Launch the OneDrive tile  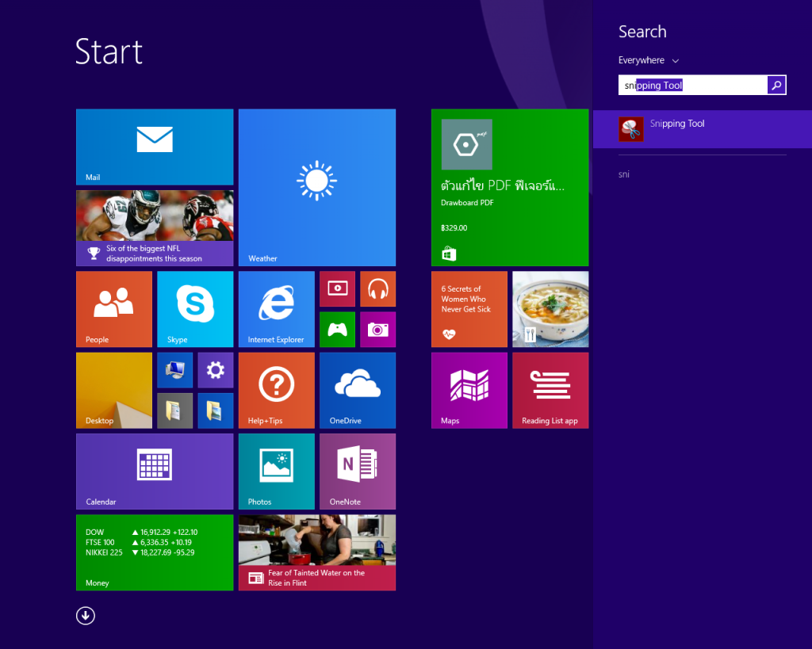point(357,390)
